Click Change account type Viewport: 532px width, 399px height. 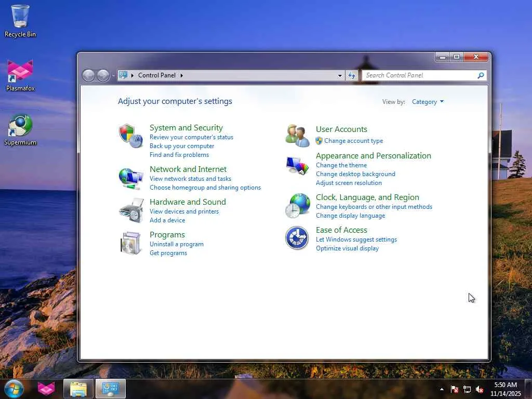(353, 141)
